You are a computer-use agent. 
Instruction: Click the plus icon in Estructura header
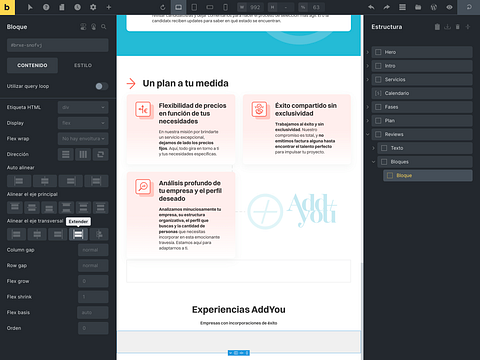click(x=468, y=27)
